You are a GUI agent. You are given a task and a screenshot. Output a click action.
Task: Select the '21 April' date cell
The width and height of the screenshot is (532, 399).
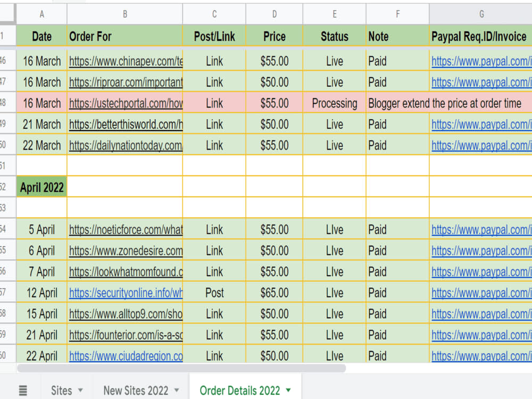coord(41,335)
